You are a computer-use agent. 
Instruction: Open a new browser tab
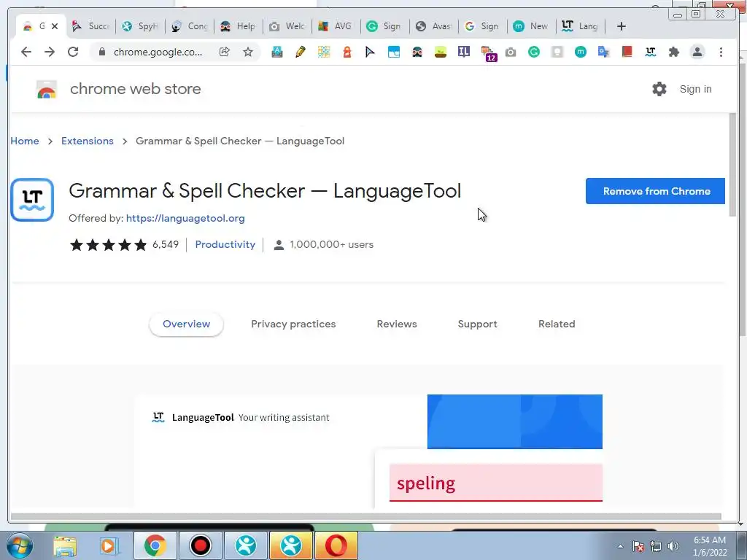point(622,26)
